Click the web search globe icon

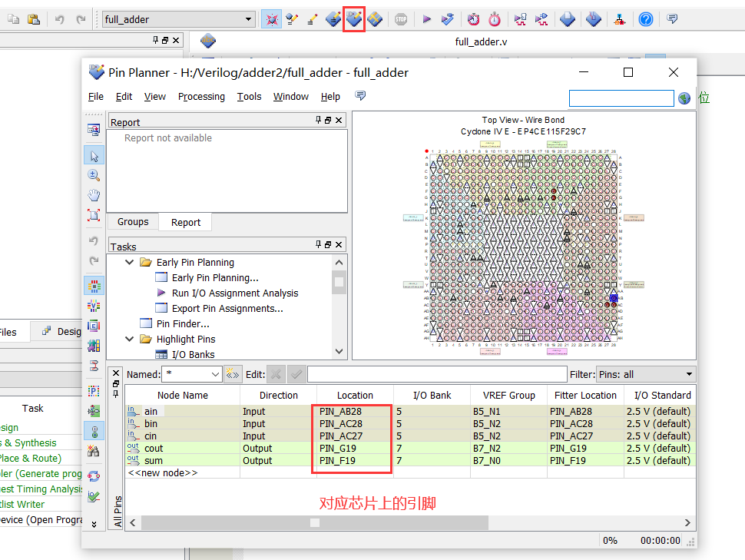684,98
